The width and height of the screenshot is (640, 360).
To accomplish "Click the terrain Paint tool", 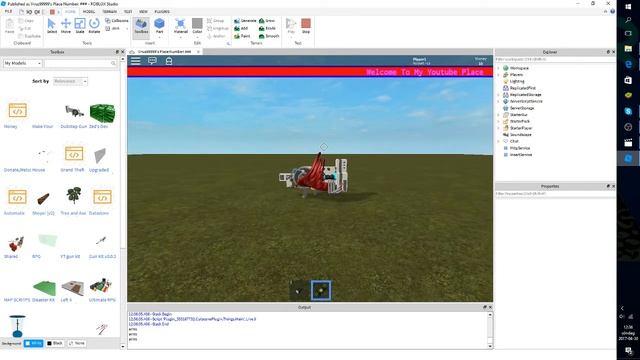I will point(242,36).
